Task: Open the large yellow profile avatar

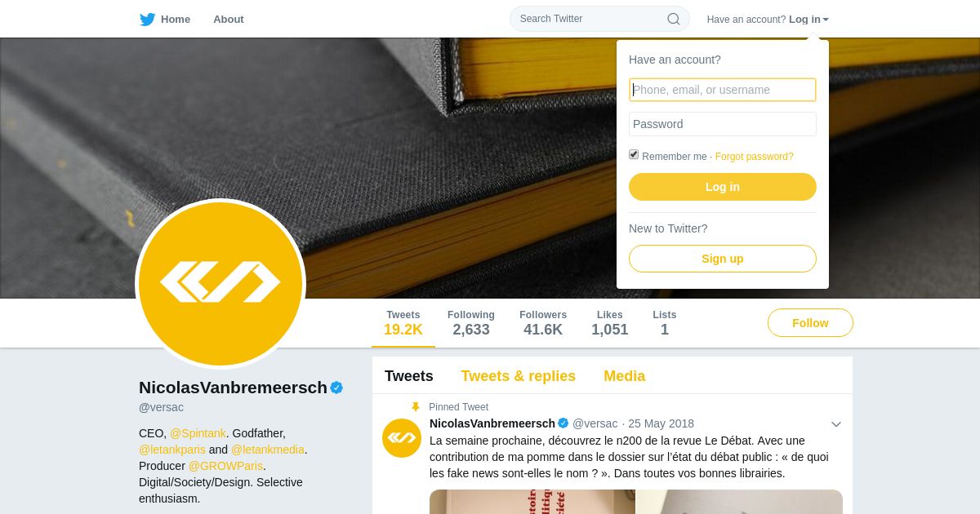Action: coord(220,284)
